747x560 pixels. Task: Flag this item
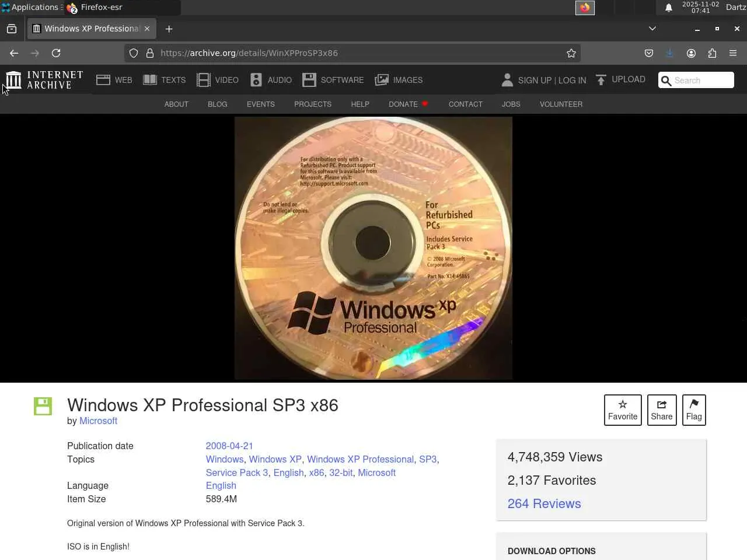click(x=694, y=410)
